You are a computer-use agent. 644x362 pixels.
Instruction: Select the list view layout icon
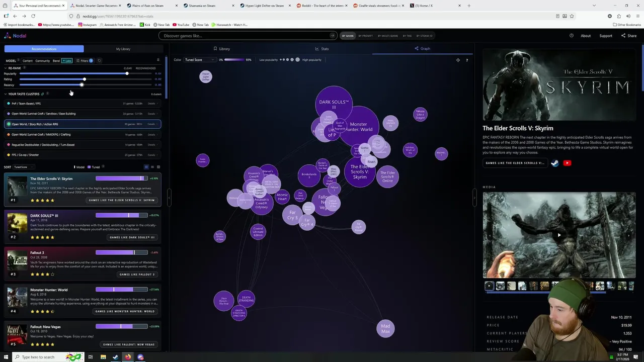(x=152, y=167)
